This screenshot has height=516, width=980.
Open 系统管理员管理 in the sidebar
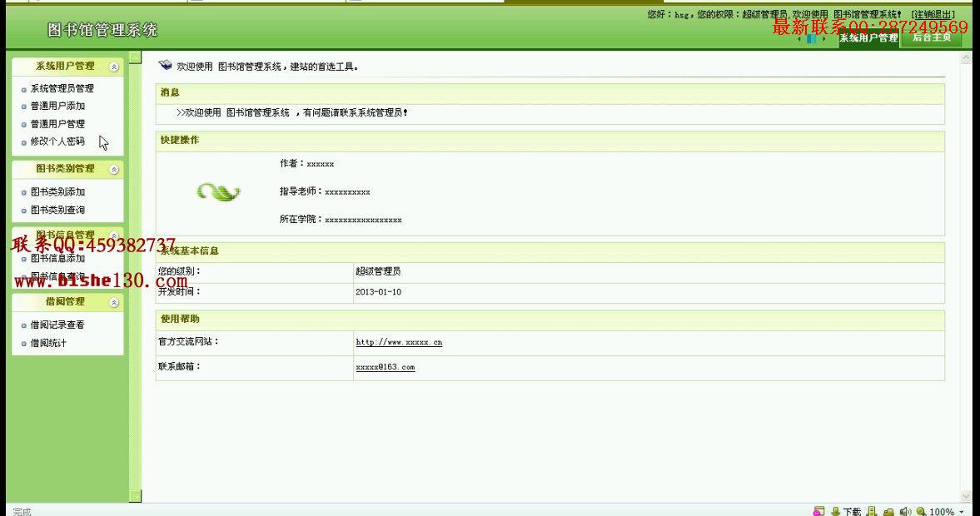coord(62,89)
